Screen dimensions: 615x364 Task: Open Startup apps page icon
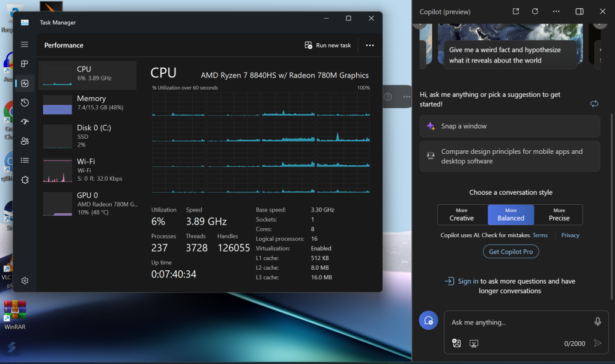25,122
